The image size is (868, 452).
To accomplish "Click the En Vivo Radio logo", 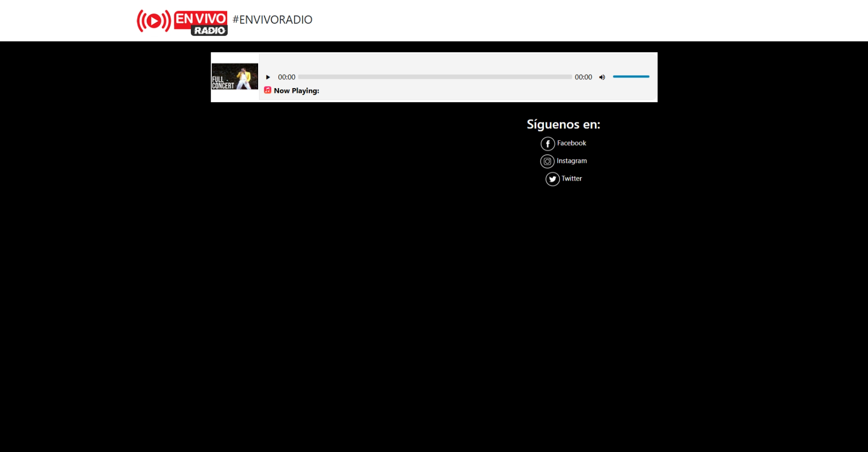I will pyautogui.click(x=182, y=22).
